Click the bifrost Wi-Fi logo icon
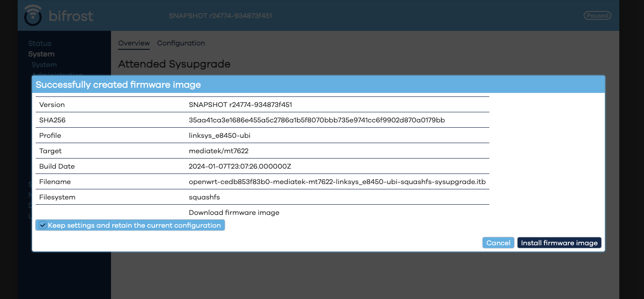 click(33, 15)
